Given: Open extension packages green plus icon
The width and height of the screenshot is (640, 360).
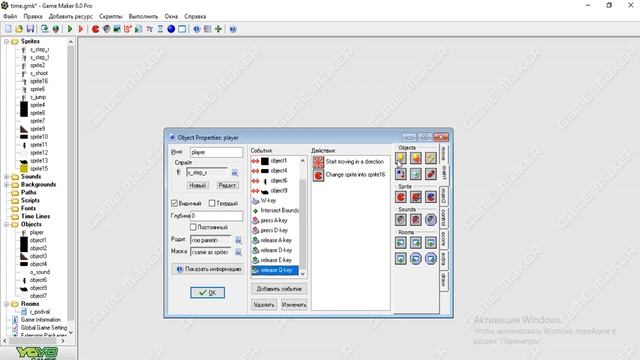Looking at the screenshot, I should pyautogui.click(x=218, y=29).
